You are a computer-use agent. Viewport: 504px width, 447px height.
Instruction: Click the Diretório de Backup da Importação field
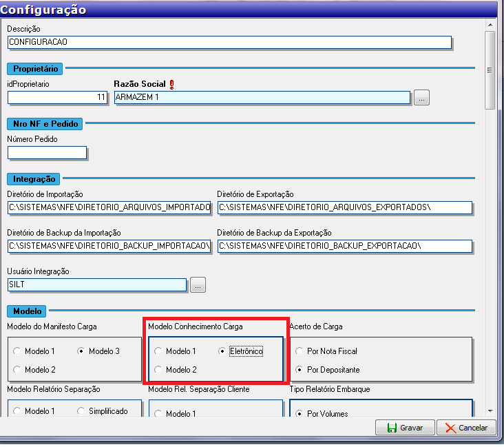tap(109, 246)
